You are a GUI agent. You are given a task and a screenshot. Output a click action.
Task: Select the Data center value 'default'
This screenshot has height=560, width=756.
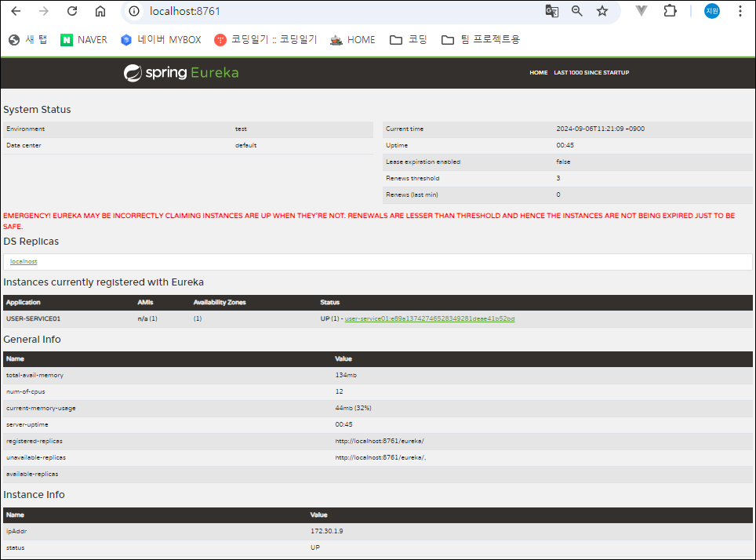click(246, 145)
